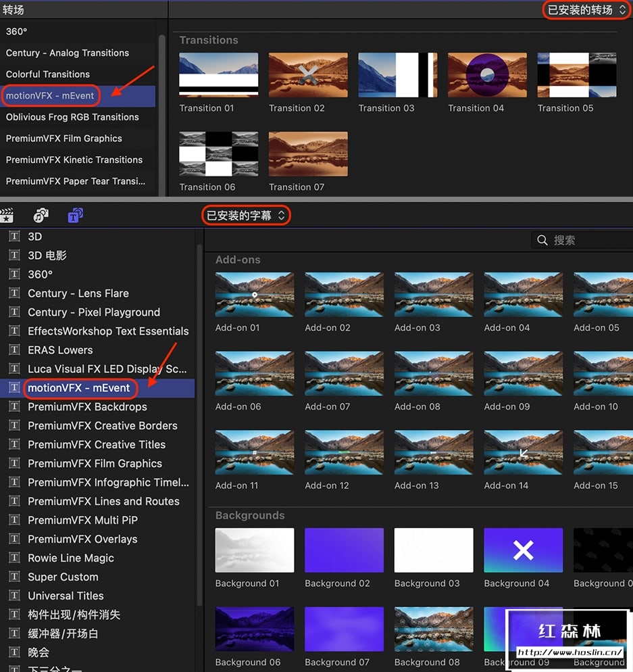Select the Transition 02 thumbnail
This screenshot has width=633, height=672.
pyautogui.click(x=308, y=75)
